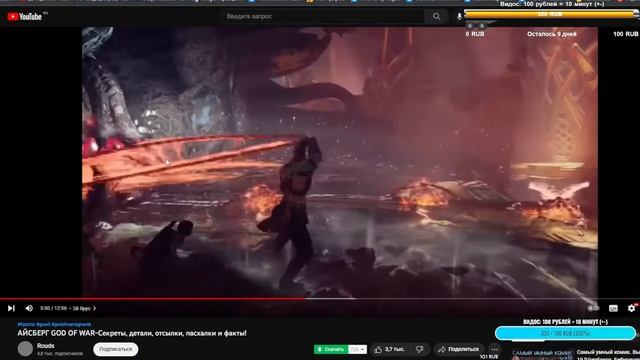
Task: Click the cyan '200 / 100 RUB' goal bar
Action: point(565,333)
